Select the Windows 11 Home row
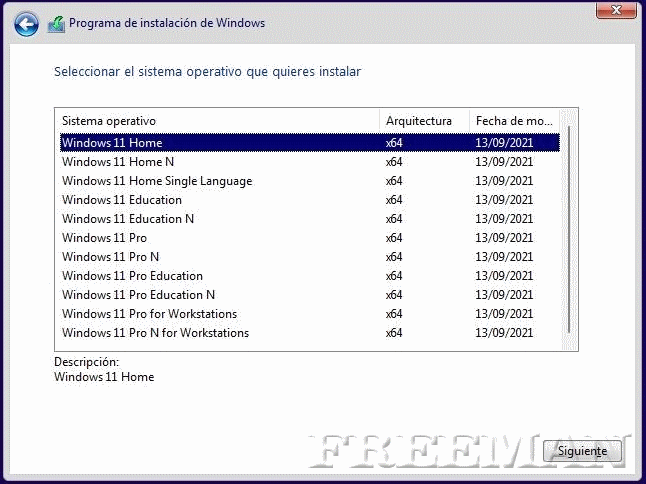This screenshot has height=484, width=646. click(x=310, y=143)
